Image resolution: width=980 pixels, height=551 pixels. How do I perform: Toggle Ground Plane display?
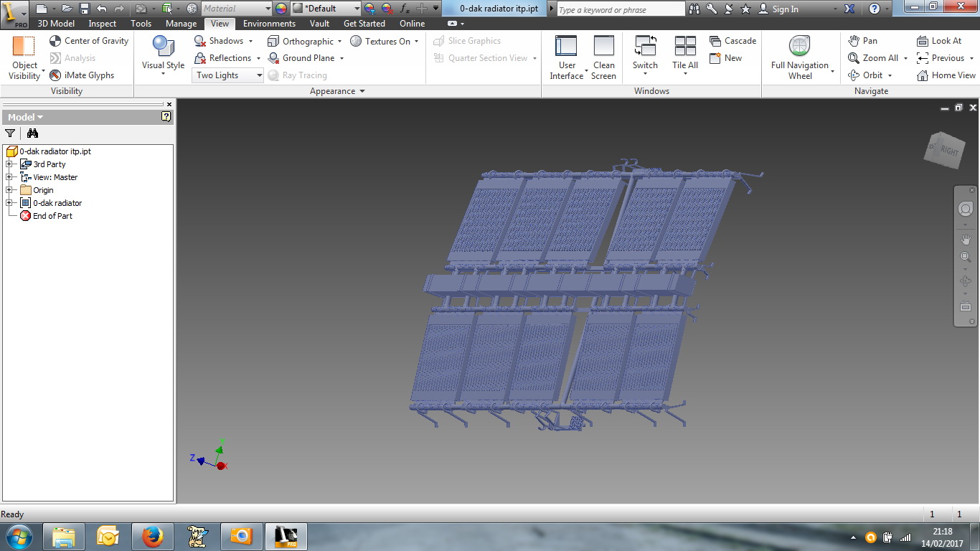coord(301,58)
